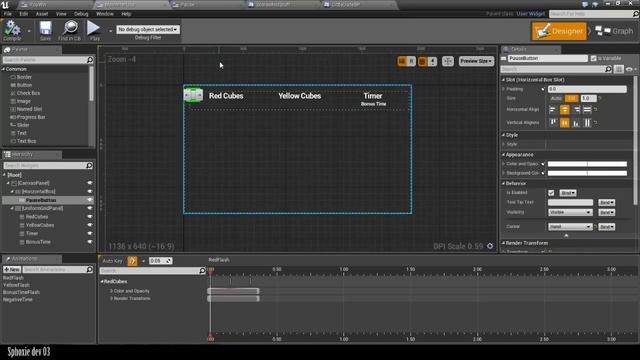Select Border widget in Palette
This screenshot has height=360, width=640.
tap(24, 77)
